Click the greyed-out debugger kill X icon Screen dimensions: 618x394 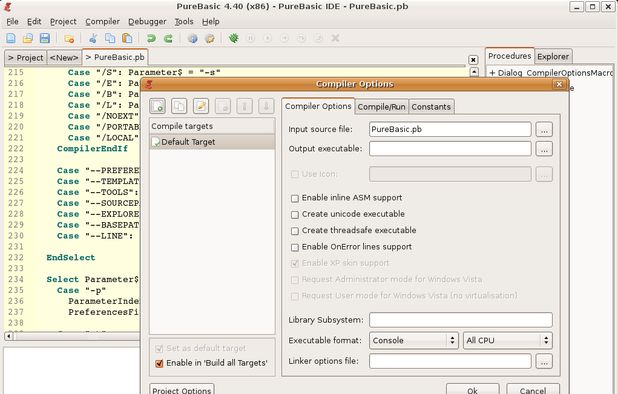[x=335, y=38]
